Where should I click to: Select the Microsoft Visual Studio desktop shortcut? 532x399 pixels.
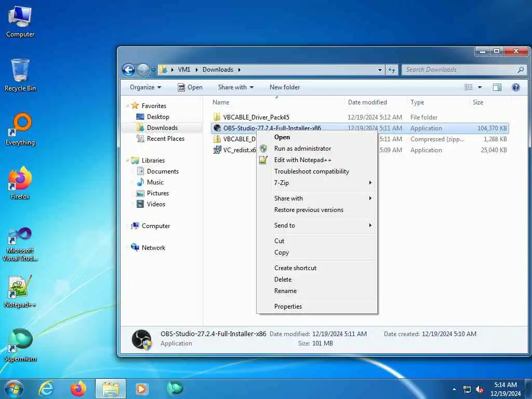click(x=20, y=244)
